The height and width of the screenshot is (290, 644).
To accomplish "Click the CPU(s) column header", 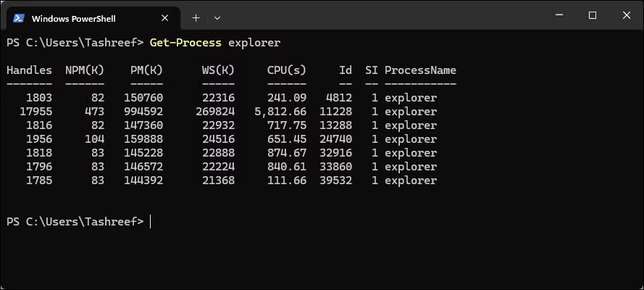I will pyautogui.click(x=287, y=70).
